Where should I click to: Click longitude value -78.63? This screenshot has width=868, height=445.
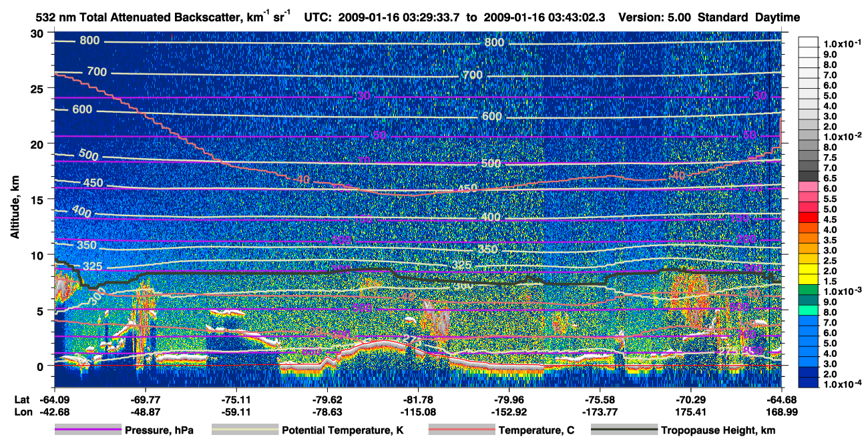pyautogui.click(x=327, y=412)
